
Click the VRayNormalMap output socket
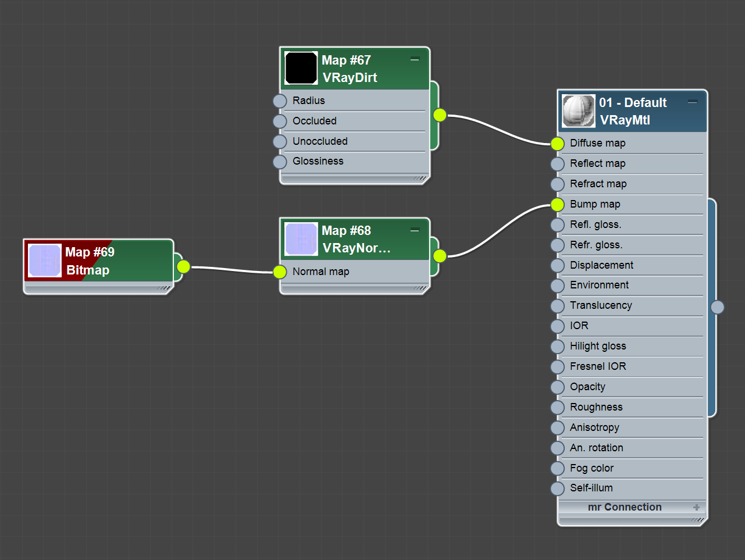440,256
